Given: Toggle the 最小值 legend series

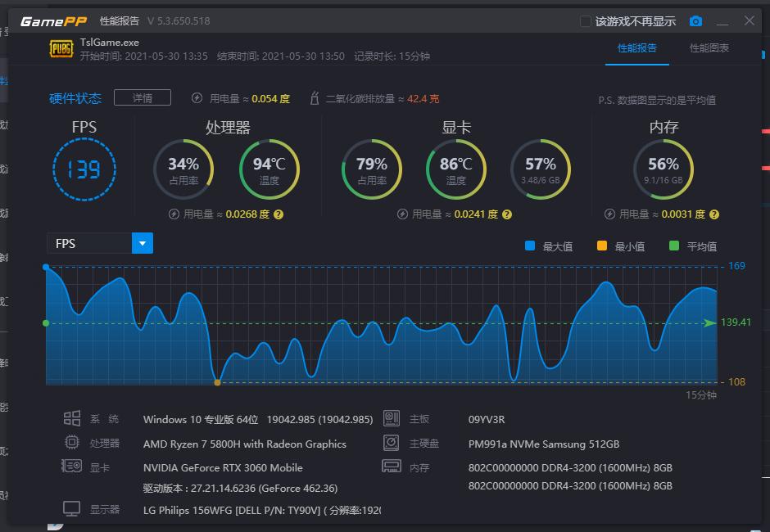Looking at the screenshot, I should click(621, 246).
